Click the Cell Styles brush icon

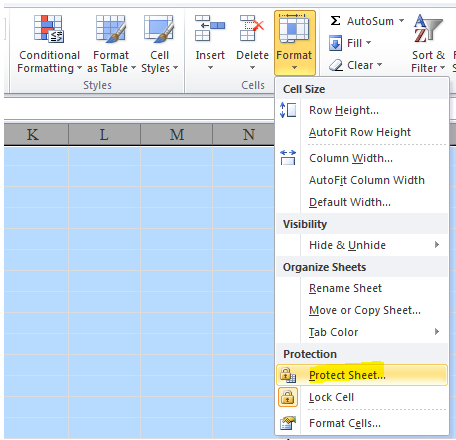pyautogui.click(x=159, y=29)
